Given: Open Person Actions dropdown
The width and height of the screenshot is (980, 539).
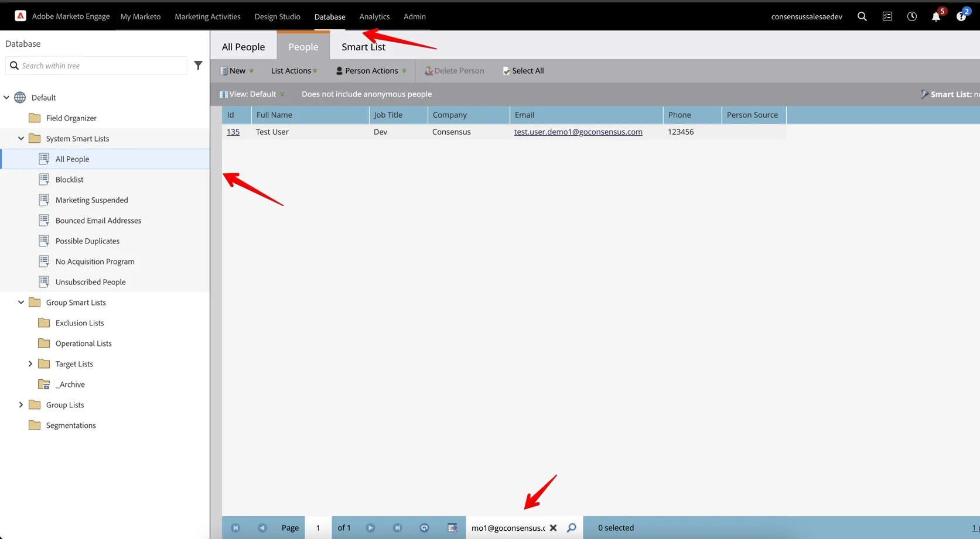Looking at the screenshot, I should (371, 71).
